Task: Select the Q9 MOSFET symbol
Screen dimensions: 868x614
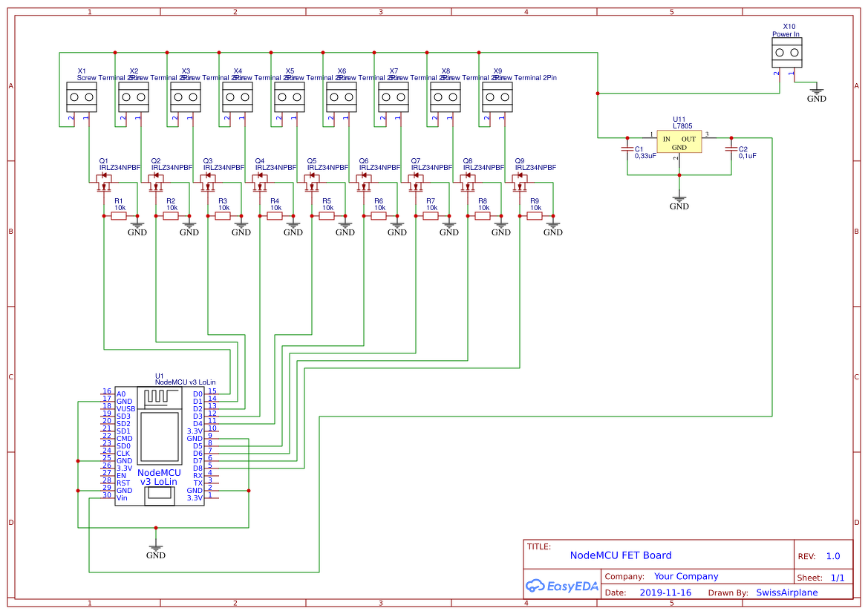Action: (520, 182)
